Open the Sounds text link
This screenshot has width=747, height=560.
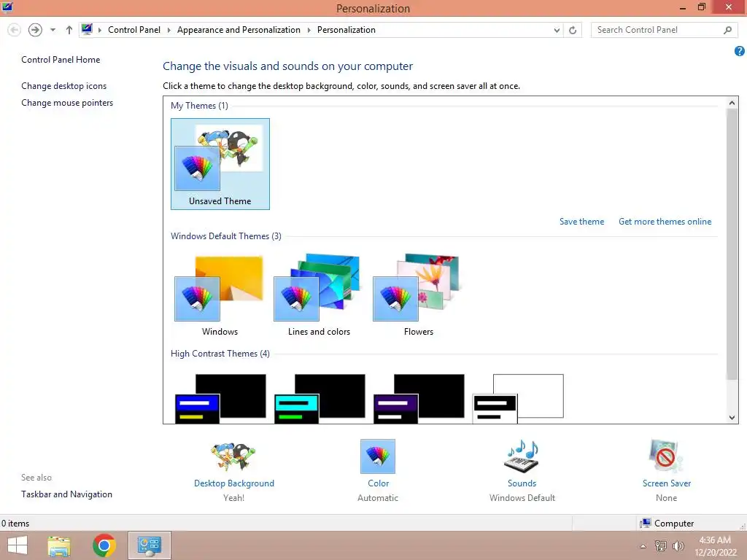pyautogui.click(x=522, y=483)
